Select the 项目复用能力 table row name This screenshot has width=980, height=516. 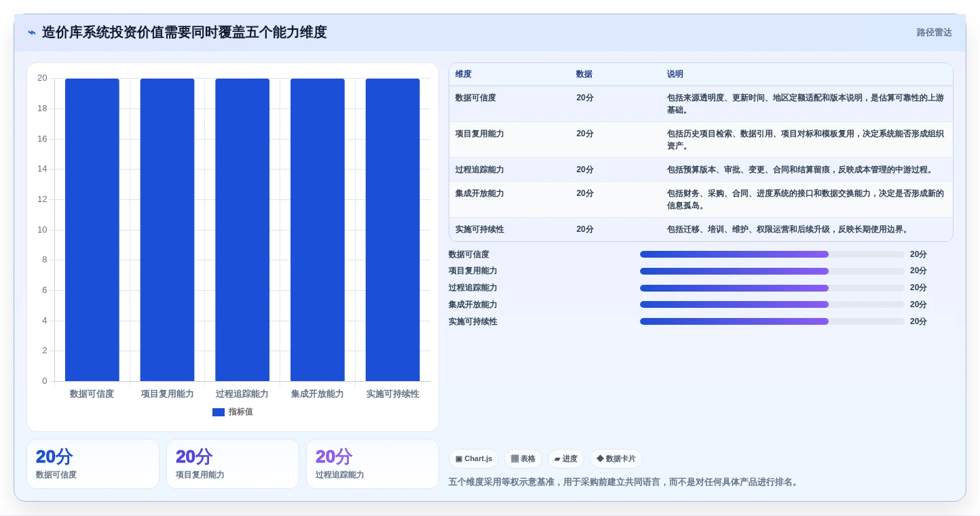pos(480,134)
